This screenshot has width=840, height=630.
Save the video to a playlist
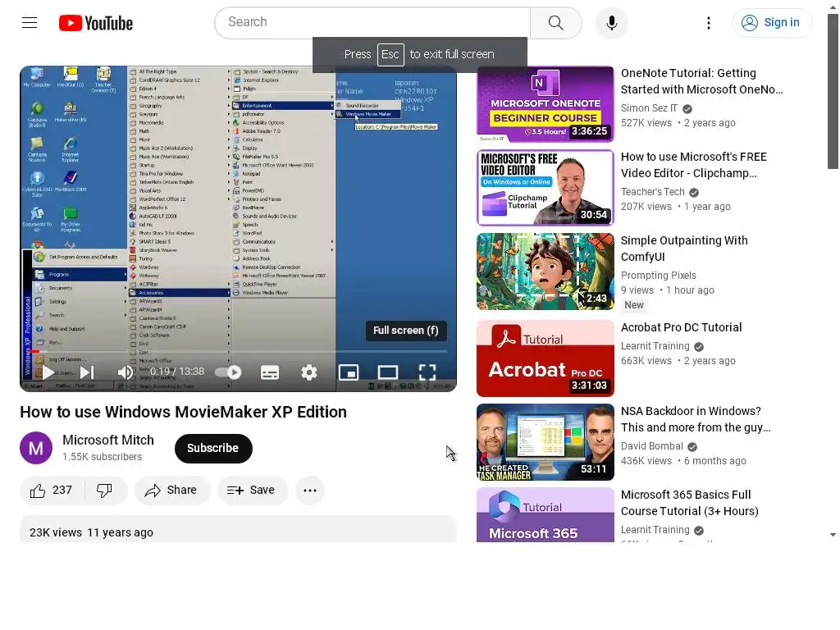(252, 491)
